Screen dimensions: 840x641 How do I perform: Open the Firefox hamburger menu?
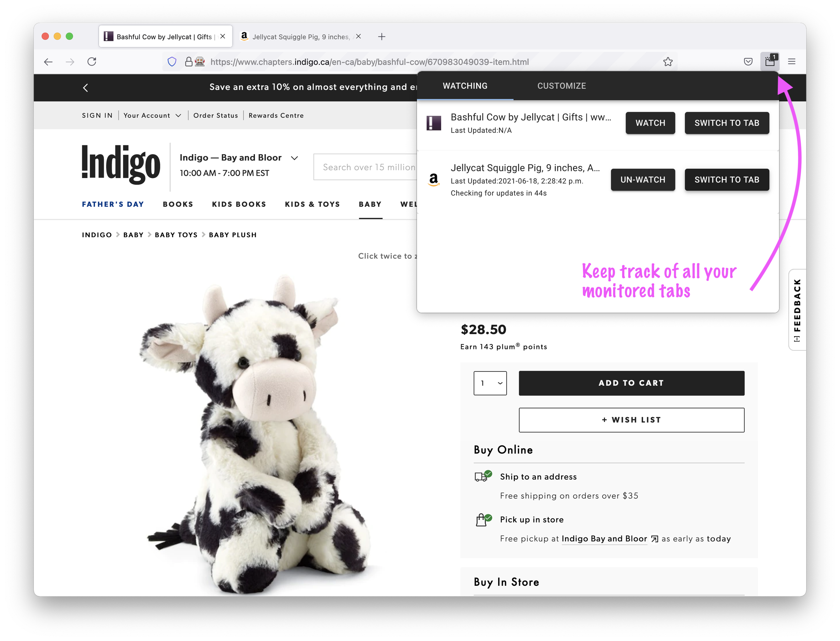point(792,61)
